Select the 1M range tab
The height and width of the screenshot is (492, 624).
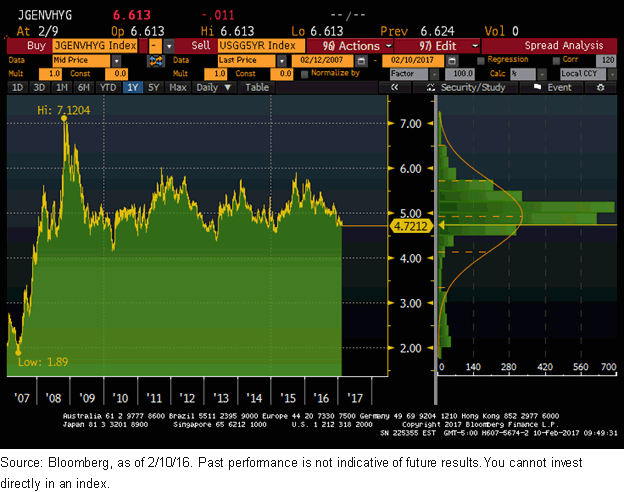point(62,88)
